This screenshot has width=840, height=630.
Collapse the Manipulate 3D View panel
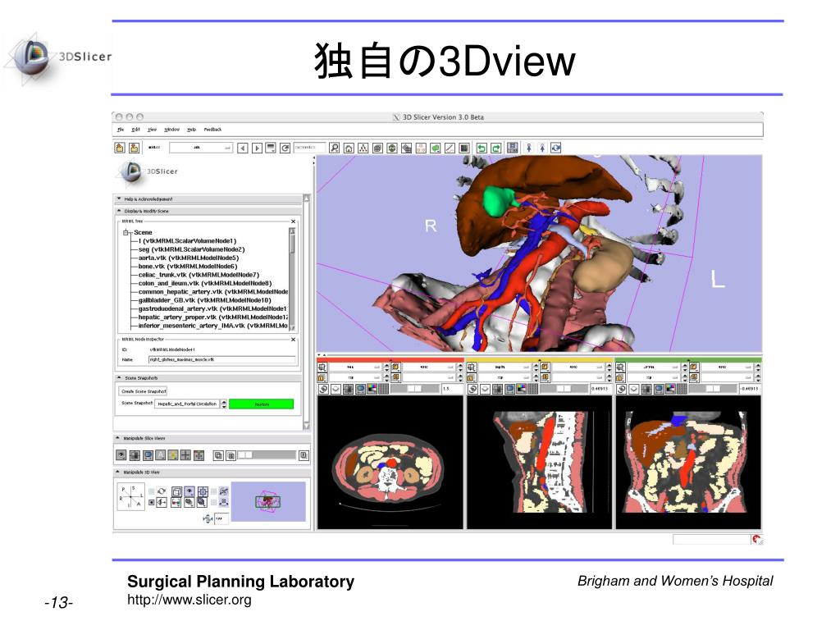tap(119, 472)
